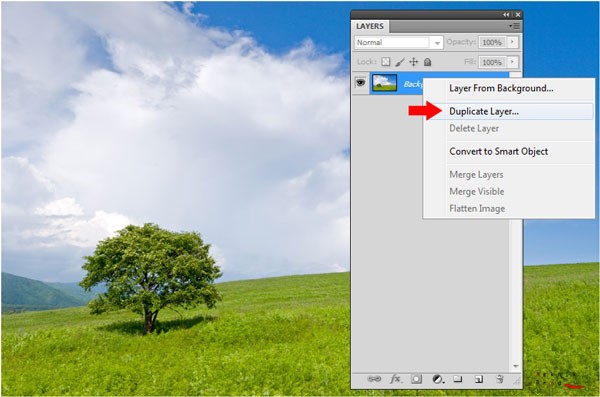Switch to the LAYERS tab
The width and height of the screenshot is (600, 397).
(x=370, y=26)
